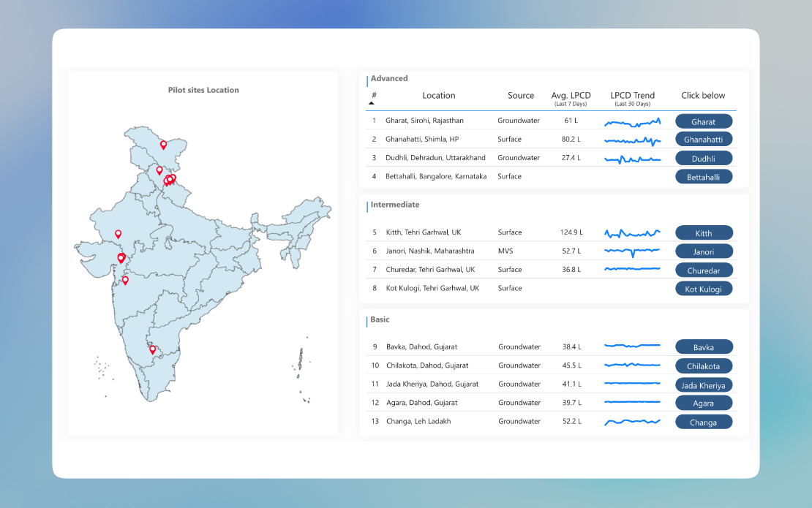812x508 pixels.
Task: Select 'Changa, Leh Ladakh' cell
Action: (418, 421)
